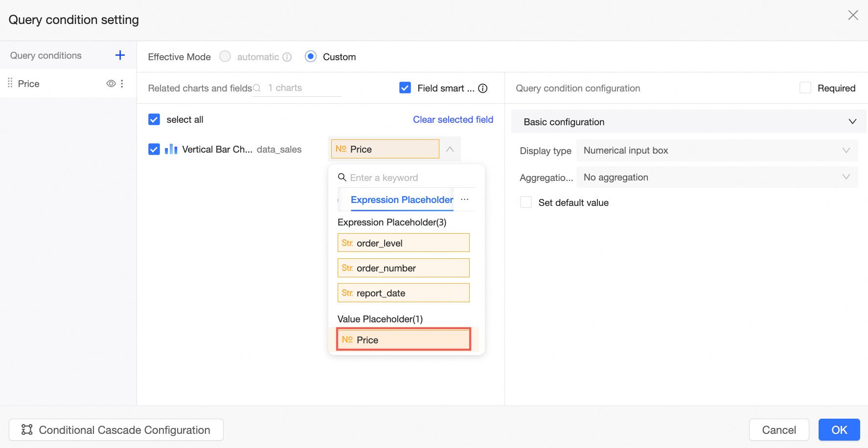
Task: Click the keyword search input field
Action: 410,178
